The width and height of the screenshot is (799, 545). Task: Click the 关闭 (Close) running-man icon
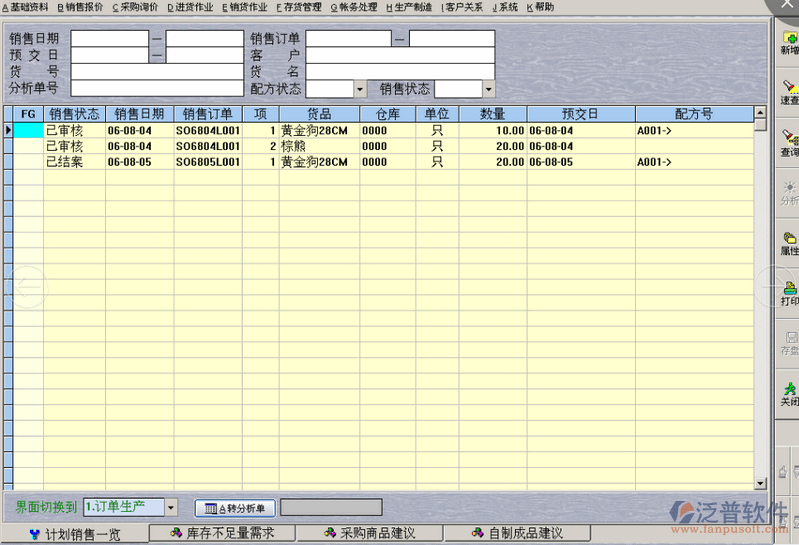(x=790, y=392)
